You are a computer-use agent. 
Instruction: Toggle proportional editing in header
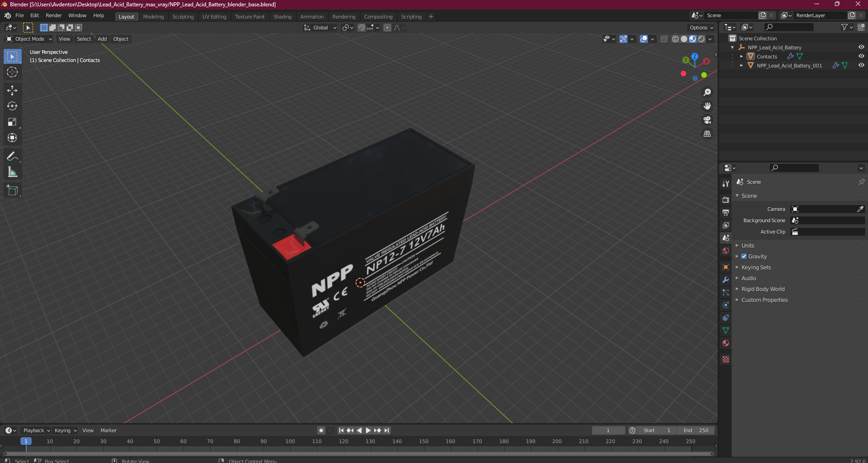click(x=387, y=28)
